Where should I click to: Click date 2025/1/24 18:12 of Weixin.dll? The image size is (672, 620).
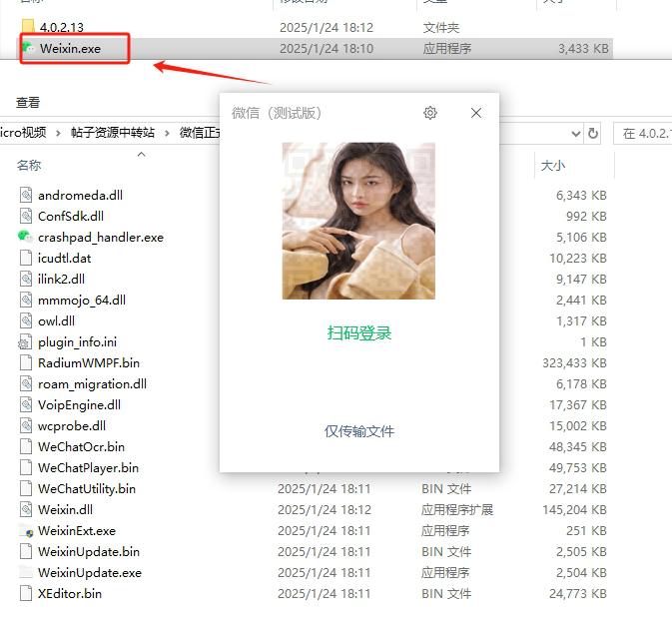(x=324, y=510)
